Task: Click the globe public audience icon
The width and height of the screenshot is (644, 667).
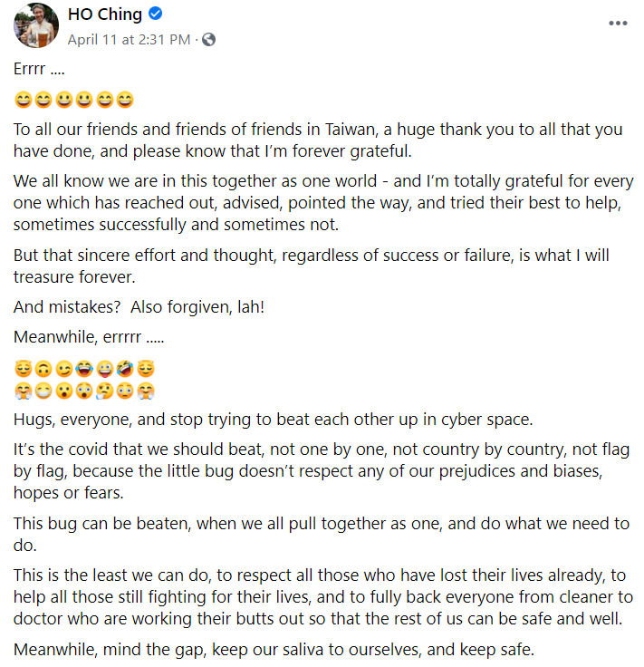Action: 209,39
